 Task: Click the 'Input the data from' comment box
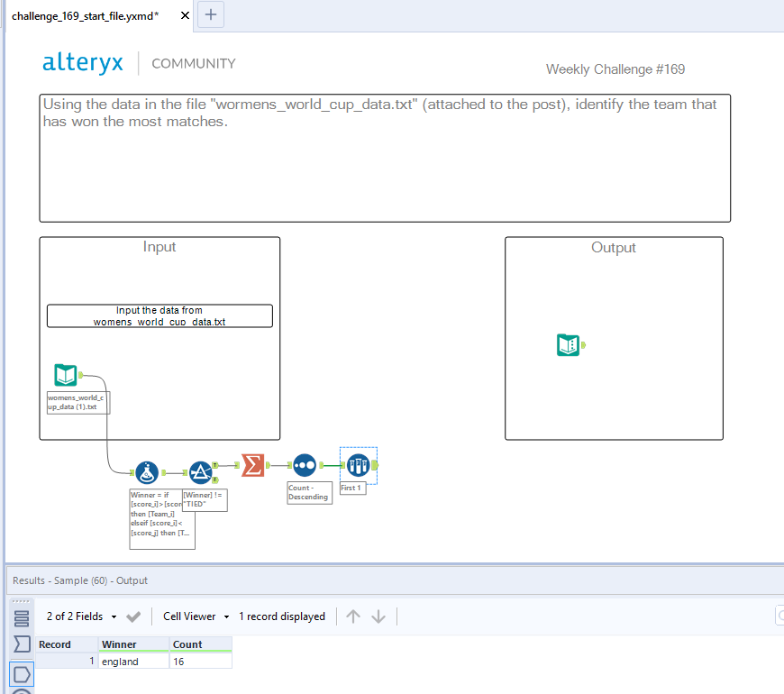pyautogui.click(x=160, y=316)
